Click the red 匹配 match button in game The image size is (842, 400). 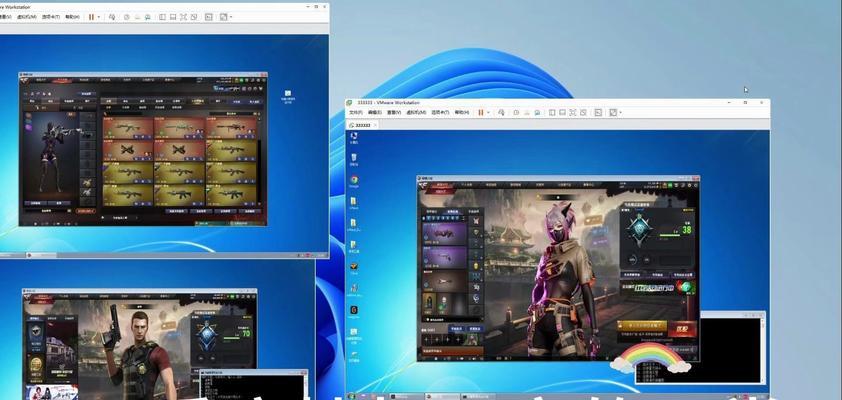coord(682,329)
